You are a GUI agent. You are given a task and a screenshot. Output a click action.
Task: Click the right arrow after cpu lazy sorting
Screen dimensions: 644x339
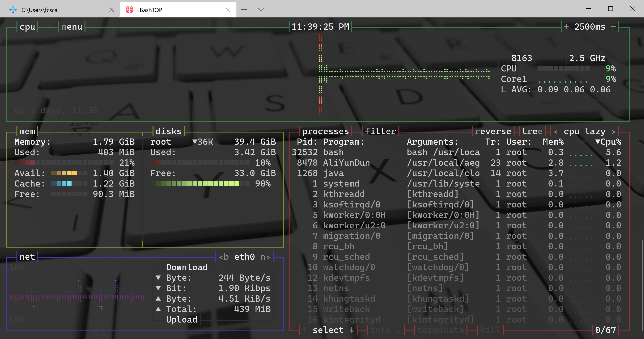pyautogui.click(x=613, y=131)
